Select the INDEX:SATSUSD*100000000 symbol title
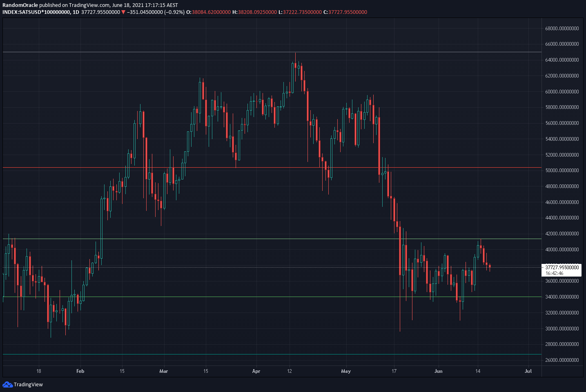Viewport: 586px width, 392px height. [36, 12]
